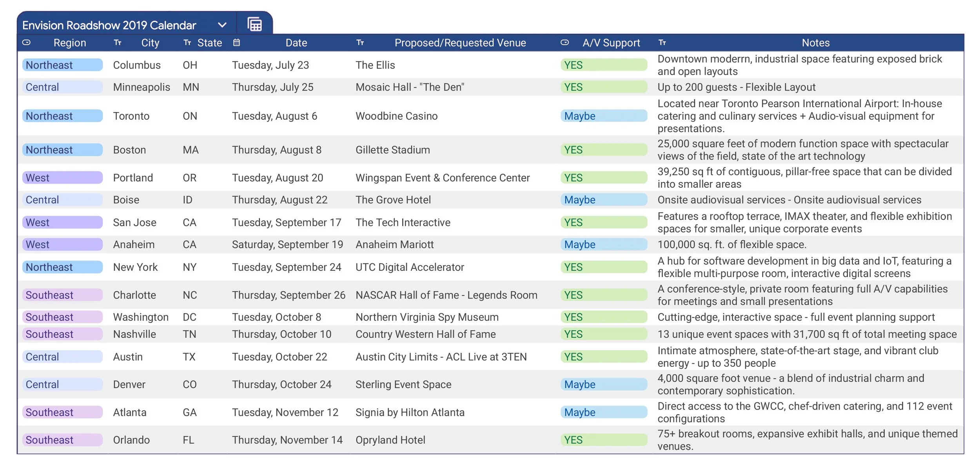Toggle the YES status for the Boston row
The height and width of the screenshot is (464, 980).
tap(604, 149)
